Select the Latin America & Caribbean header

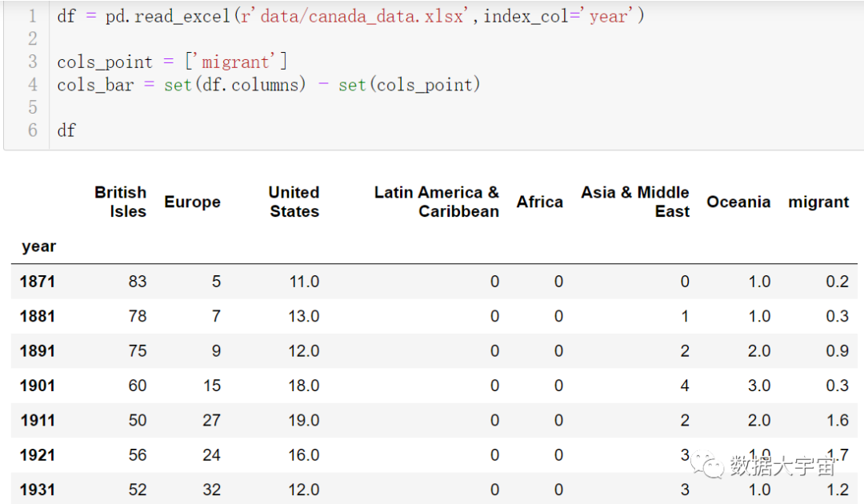pos(437,202)
